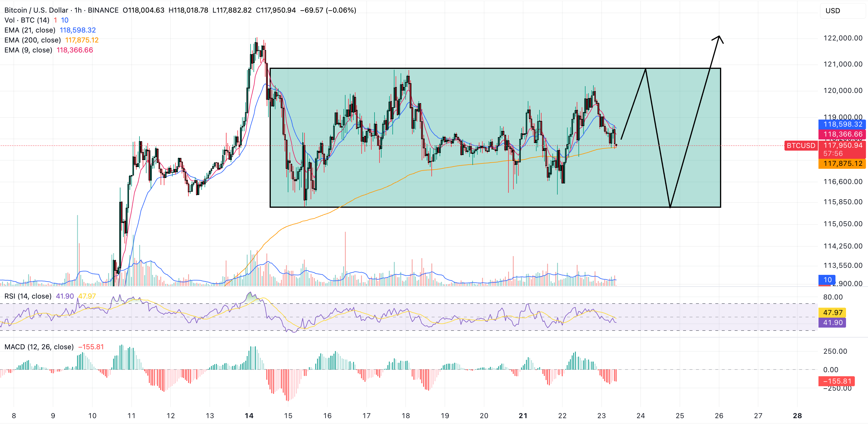Click date label 23 on time axis
Viewport: 868px width, 424px height.
(601, 416)
